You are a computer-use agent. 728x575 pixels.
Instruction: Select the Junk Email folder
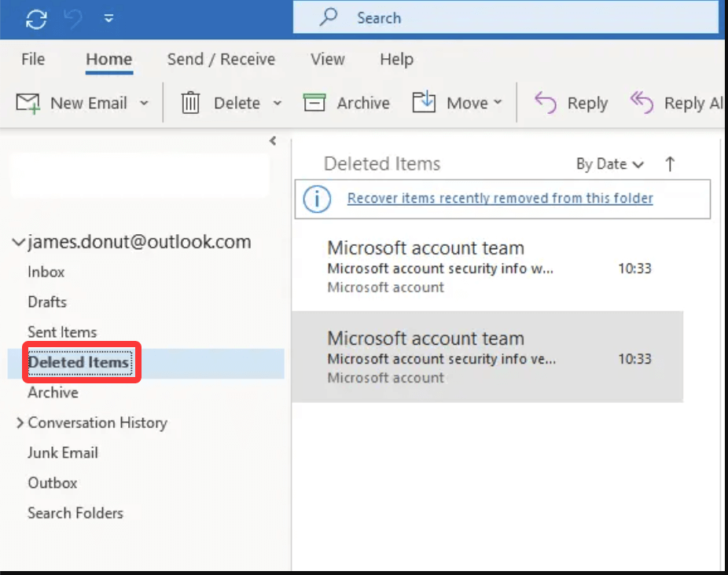pyautogui.click(x=63, y=452)
